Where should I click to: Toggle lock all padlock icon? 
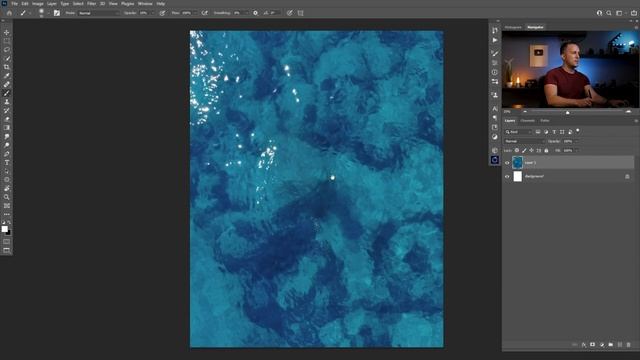546,151
